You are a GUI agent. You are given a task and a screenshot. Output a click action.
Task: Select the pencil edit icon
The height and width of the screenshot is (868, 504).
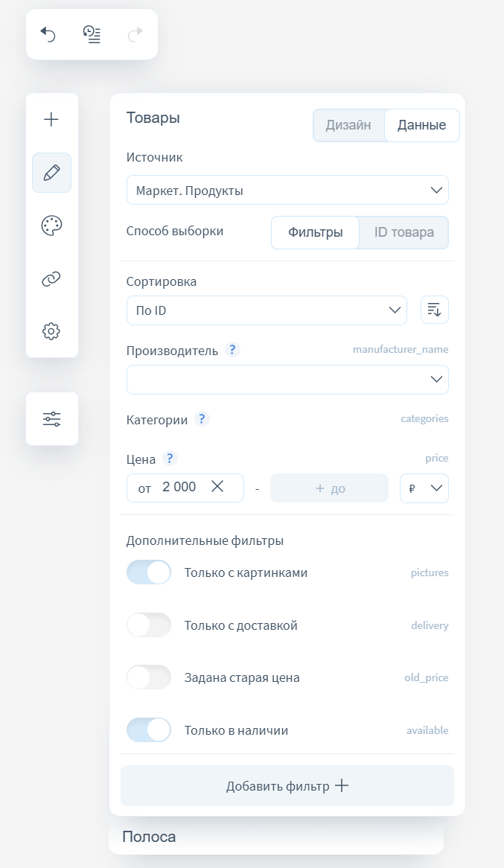51,173
